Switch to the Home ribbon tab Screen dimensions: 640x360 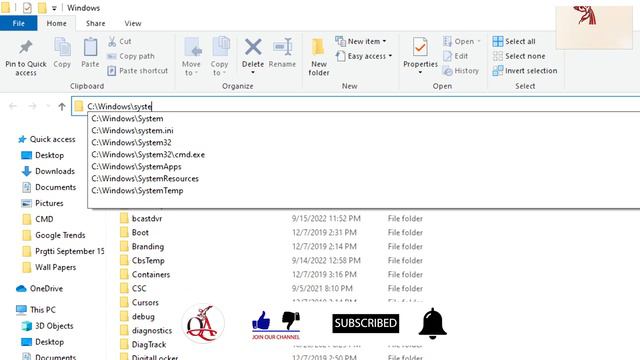[x=56, y=23]
